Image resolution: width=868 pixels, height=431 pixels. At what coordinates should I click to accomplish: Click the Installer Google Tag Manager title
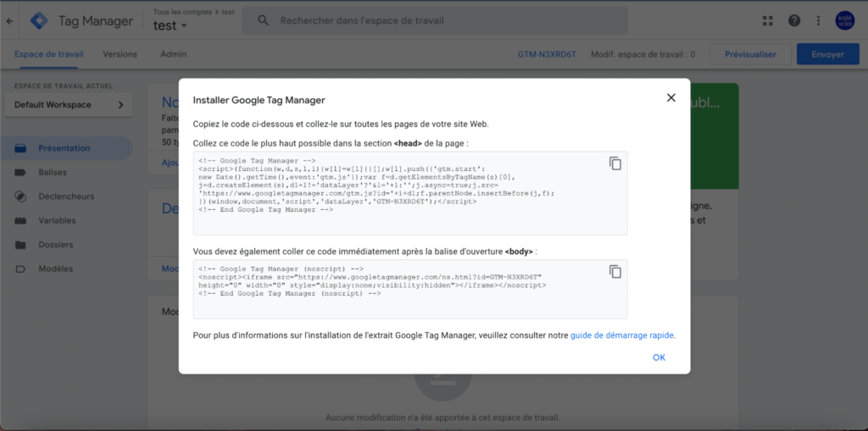259,100
